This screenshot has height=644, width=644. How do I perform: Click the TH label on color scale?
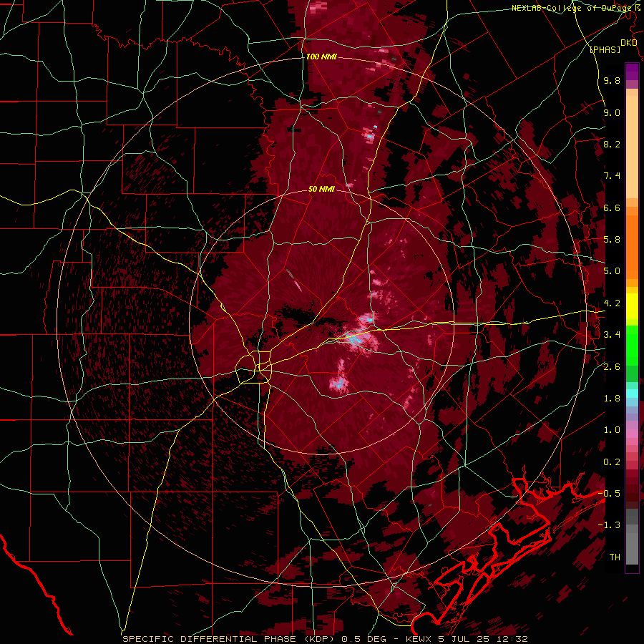[x=615, y=557]
